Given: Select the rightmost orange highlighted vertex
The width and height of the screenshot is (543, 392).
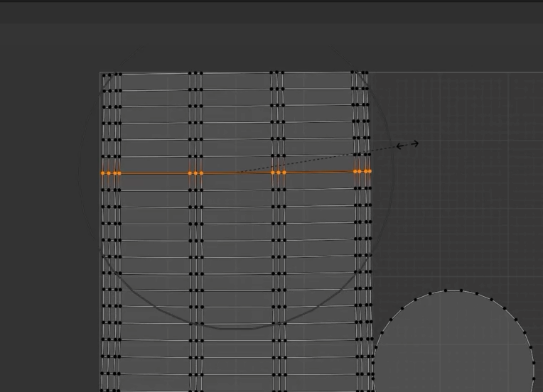Looking at the screenshot, I should coord(370,171).
